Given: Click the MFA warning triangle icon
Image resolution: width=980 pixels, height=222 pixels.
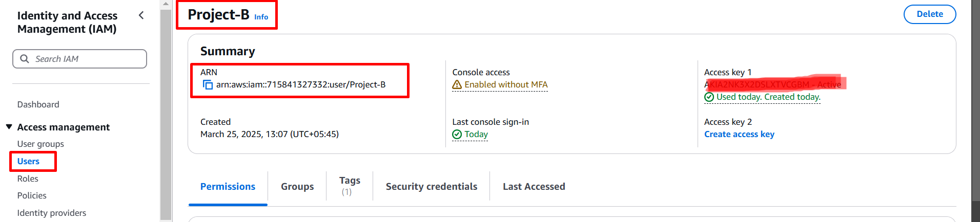Looking at the screenshot, I should click(457, 85).
